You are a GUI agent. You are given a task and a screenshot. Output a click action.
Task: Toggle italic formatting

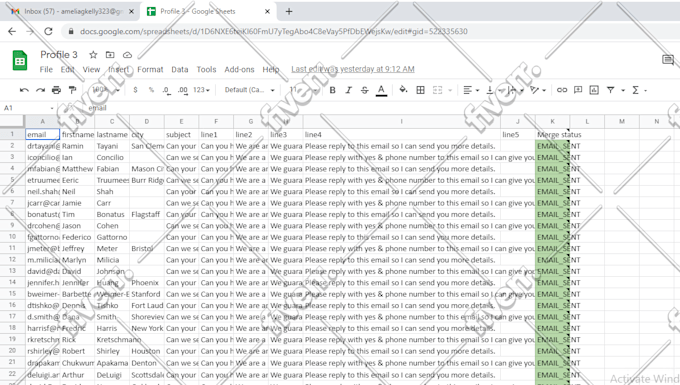coord(349,90)
